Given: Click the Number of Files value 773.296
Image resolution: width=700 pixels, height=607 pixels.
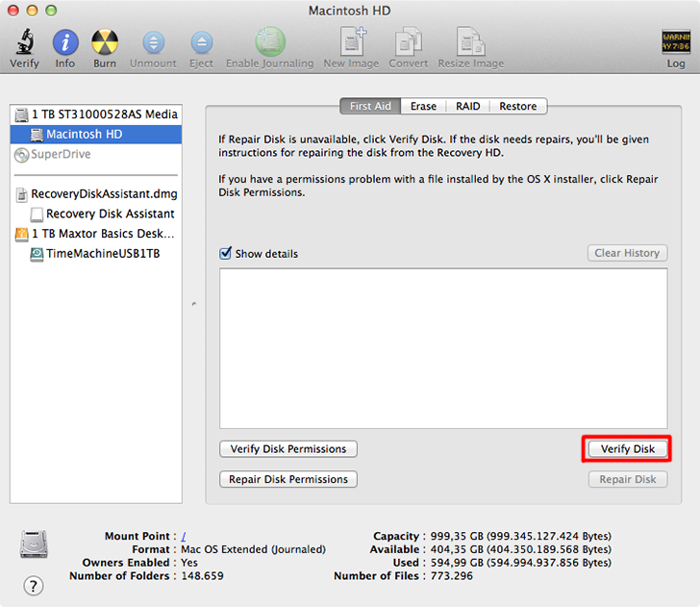Looking at the screenshot, I should (451, 576).
